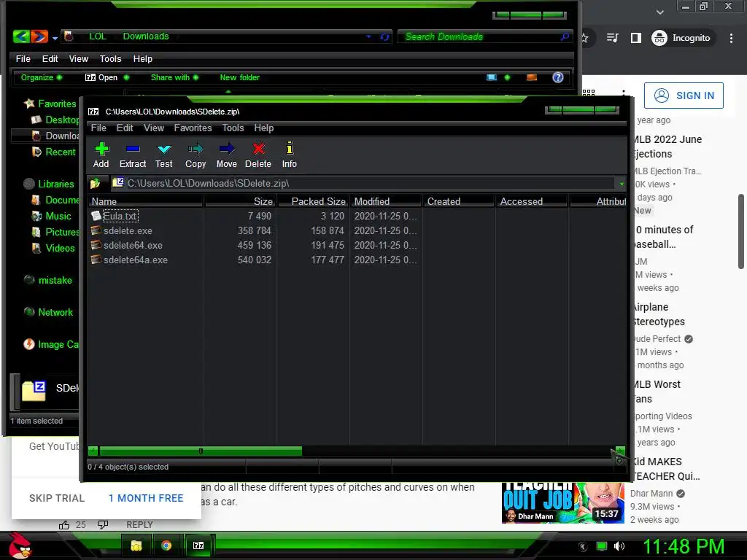Expand Explorer address bar history dropdown
Viewport: 747px width, 560px height.
click(x=368, y=36)
